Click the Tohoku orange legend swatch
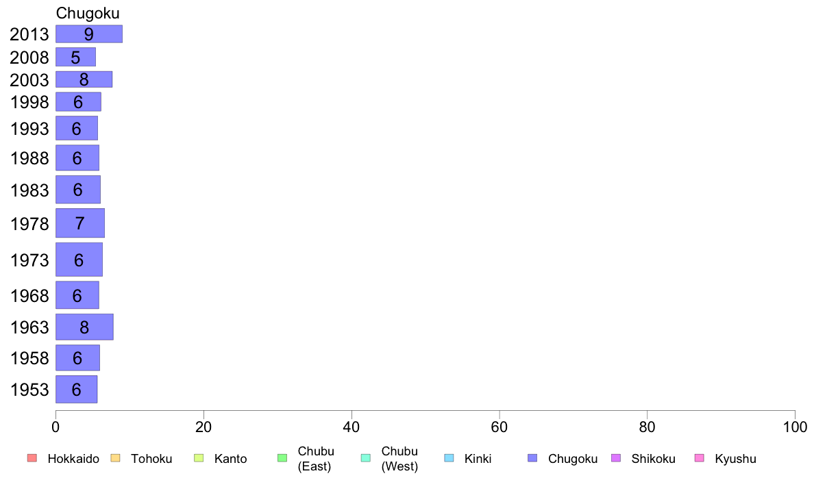Image resolution: width=814 pixels, height=504 pixels. 115,458
